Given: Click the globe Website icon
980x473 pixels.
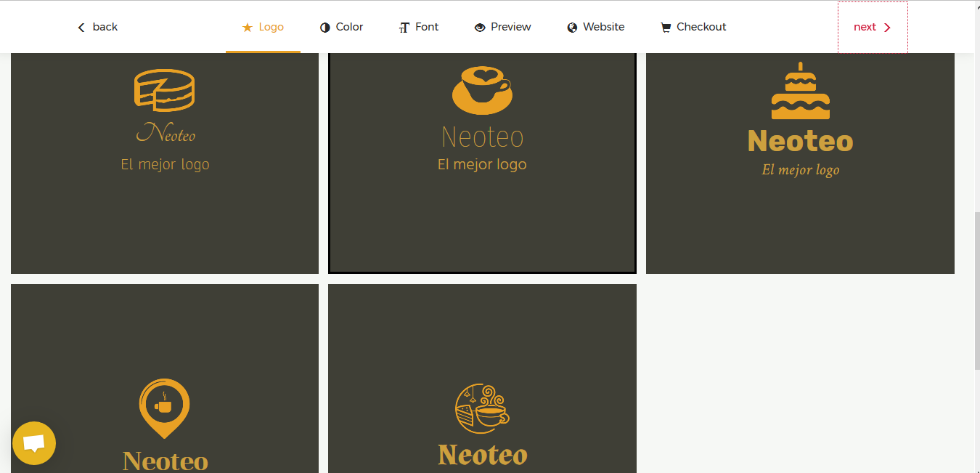Looking at the screenshot, I should [572, 28].
